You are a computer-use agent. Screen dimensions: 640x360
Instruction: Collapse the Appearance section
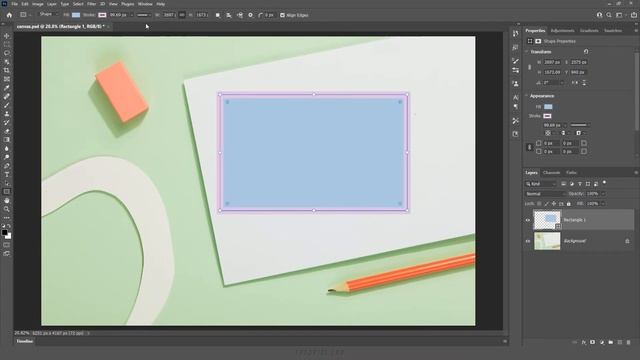[527, 96]
